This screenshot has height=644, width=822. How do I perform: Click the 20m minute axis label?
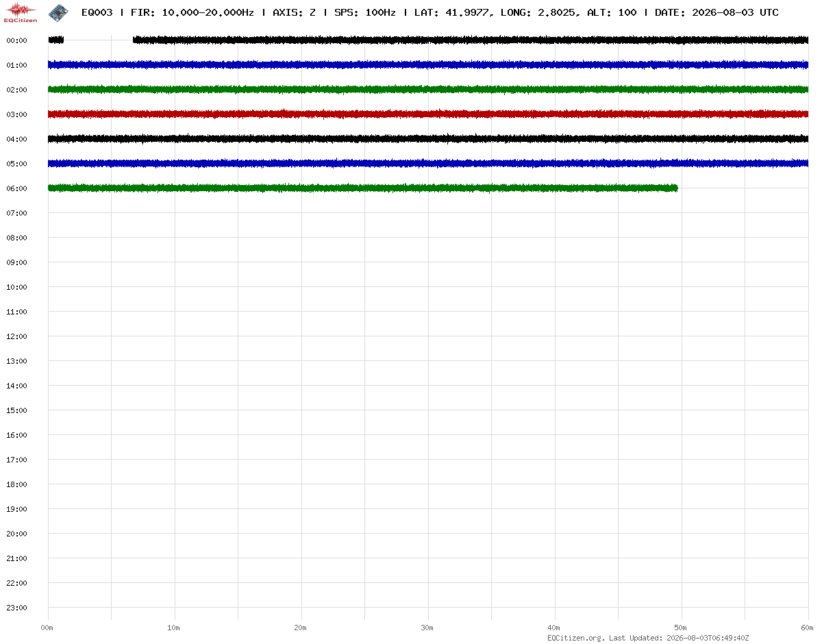pos(301,628)
